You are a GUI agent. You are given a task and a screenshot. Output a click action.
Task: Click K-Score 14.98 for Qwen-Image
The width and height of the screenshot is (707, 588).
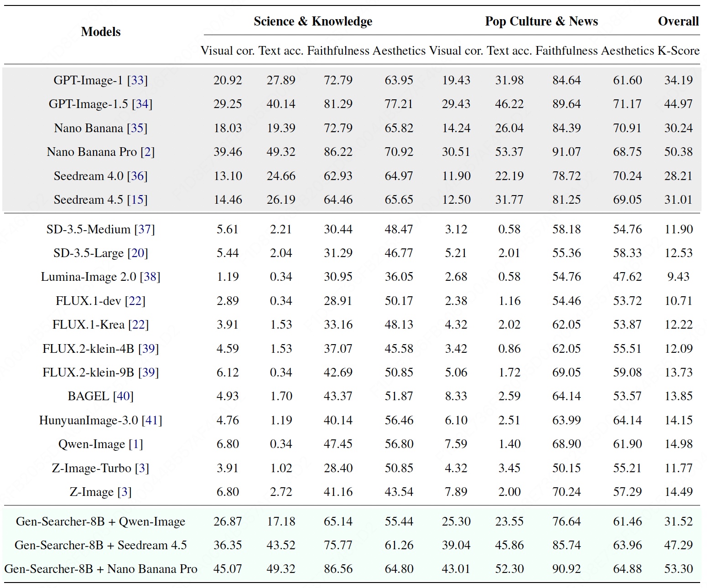click(x=678, y=444)
